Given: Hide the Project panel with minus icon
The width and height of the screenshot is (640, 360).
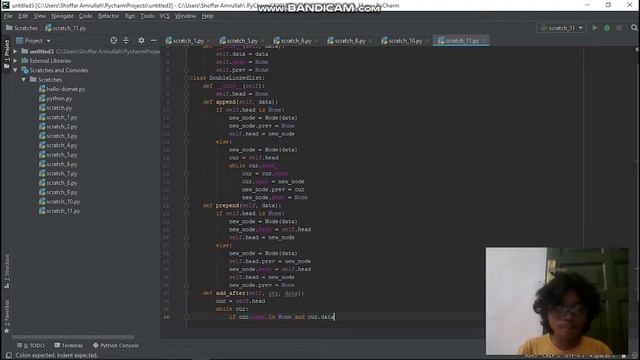Looking at the screenshot, I should tap(153, 40).
